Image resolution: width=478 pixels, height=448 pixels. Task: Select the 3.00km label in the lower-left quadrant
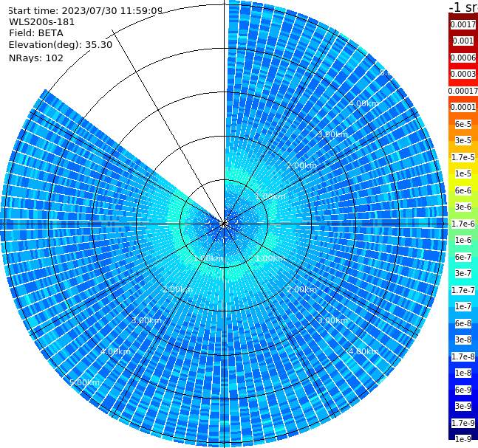tap(146, 320)
